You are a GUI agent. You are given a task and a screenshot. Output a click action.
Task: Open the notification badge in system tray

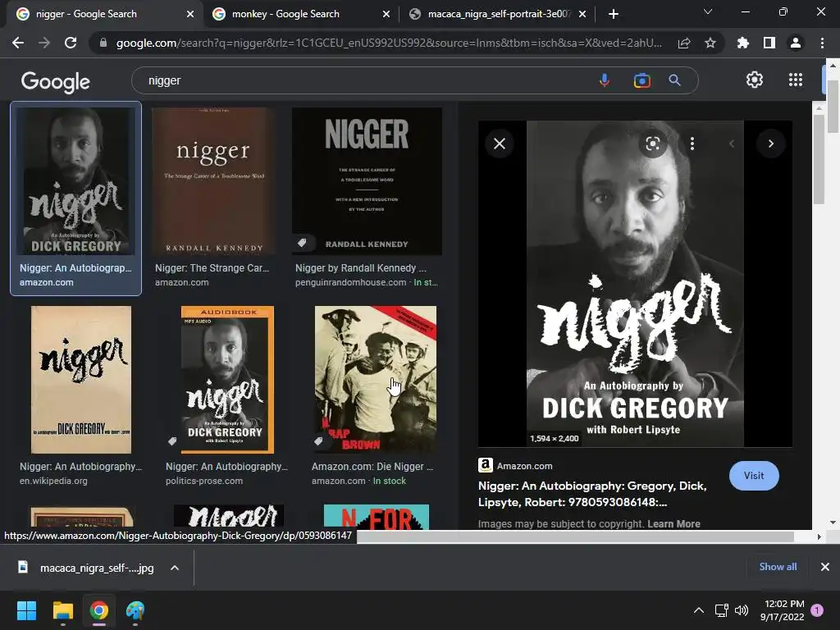coord(817,610)
